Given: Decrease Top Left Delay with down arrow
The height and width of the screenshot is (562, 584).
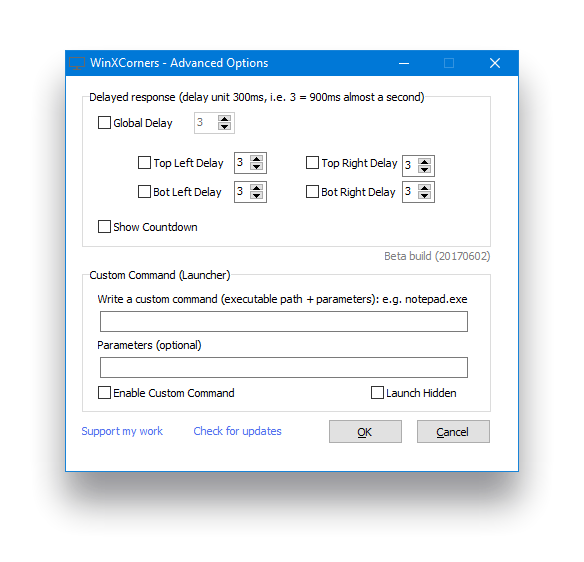Looking at the screenshot, I should coord(257,166).
